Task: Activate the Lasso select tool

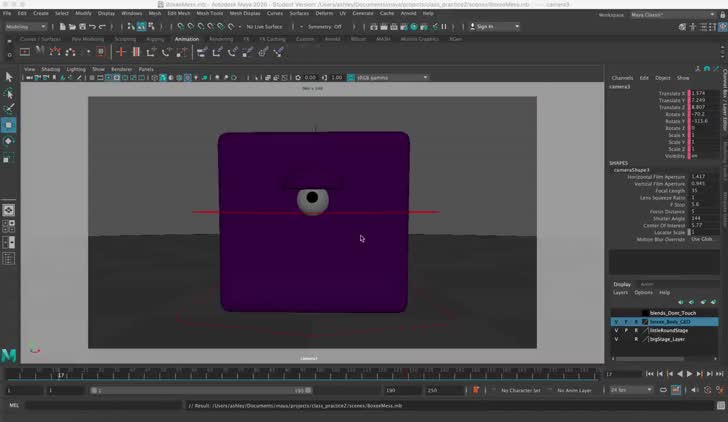Action: pos(9,93)
